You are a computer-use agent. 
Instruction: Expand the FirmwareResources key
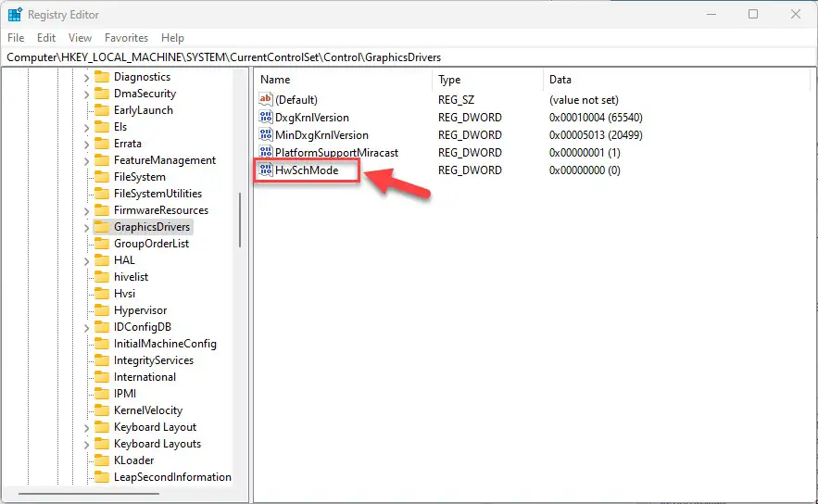(x=86, y=211)
